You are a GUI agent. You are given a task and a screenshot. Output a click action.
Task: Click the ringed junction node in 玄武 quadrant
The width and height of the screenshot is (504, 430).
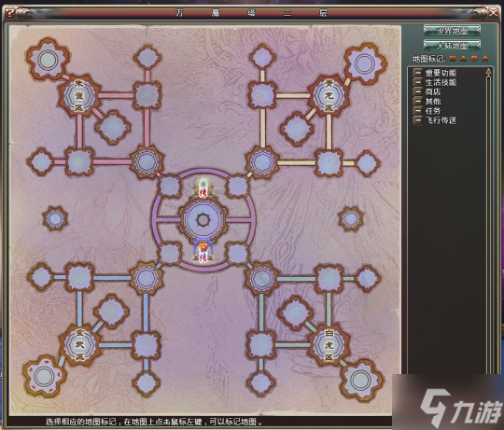click(147, 278)
